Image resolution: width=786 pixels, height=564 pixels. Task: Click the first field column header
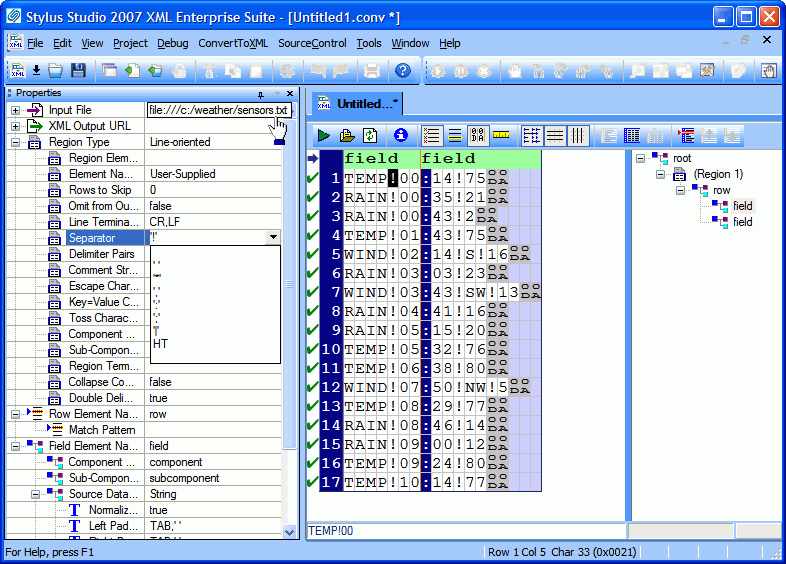pos(381,158)
